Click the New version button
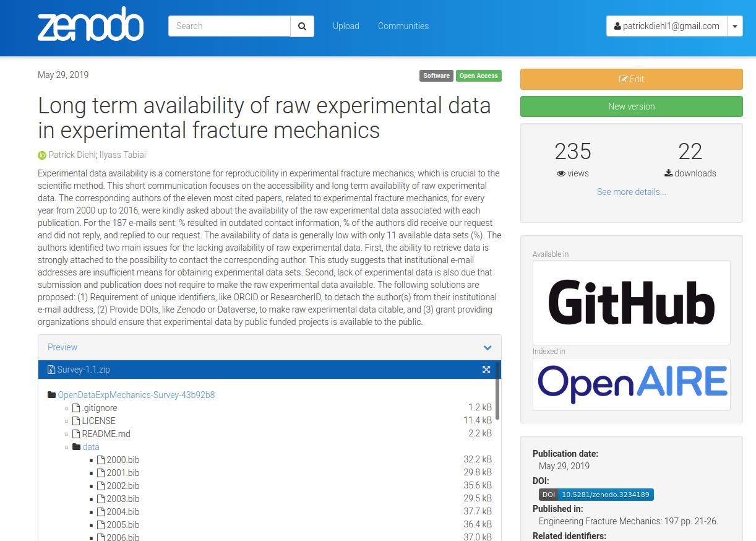 click(x=631, y=106)
